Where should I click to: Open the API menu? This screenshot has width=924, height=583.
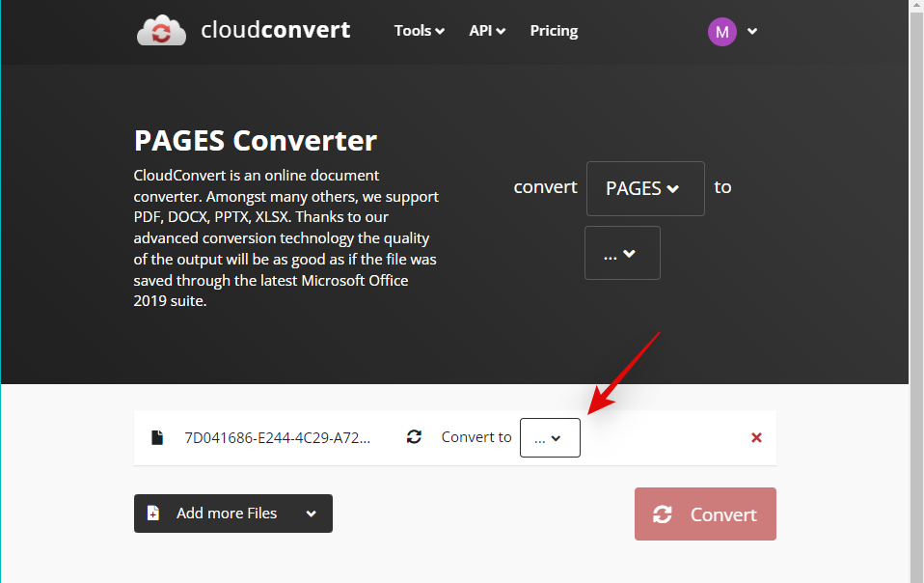coord(487,30)
